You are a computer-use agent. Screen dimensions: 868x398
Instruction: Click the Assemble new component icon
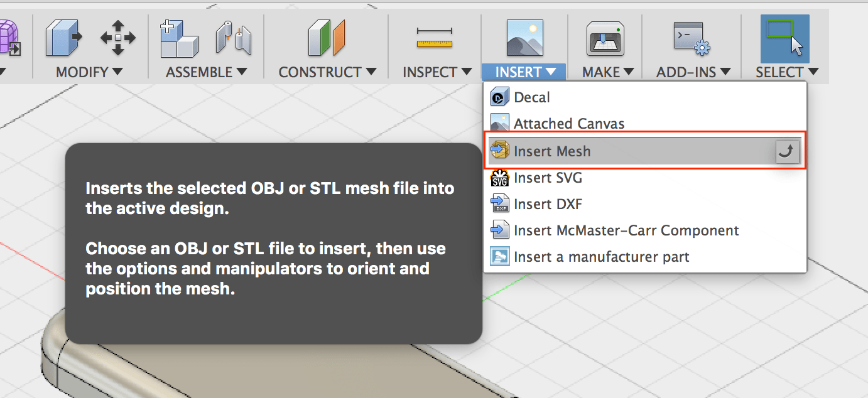179,38
